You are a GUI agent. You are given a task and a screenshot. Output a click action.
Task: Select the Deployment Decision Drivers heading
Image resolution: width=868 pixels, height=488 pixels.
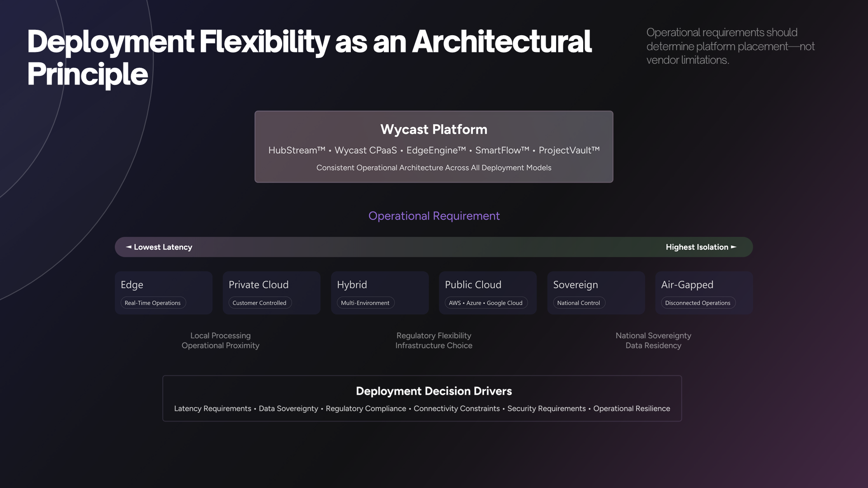pos(434,391)
